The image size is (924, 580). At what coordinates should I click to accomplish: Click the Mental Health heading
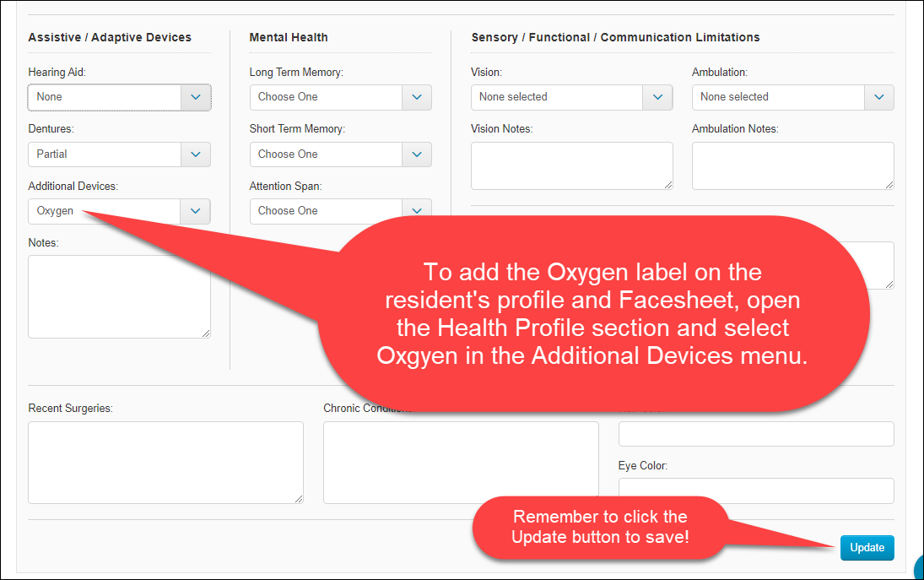click(288, 37)
